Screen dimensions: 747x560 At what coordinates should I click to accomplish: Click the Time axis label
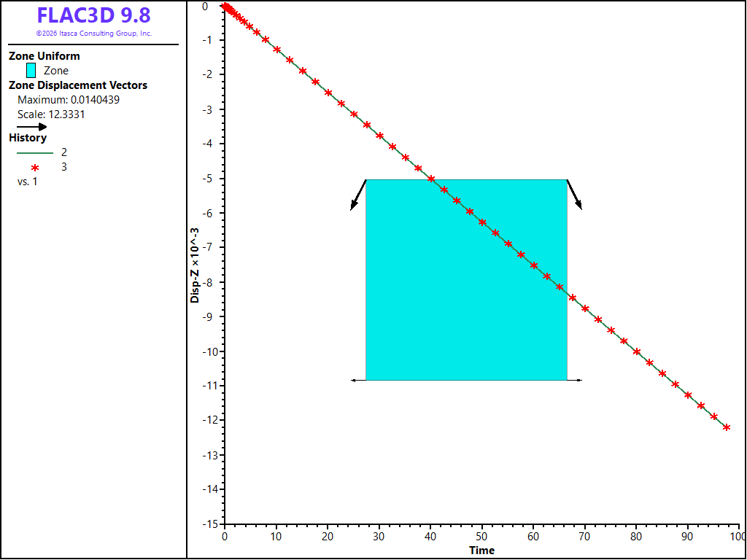tap(481, 551)
